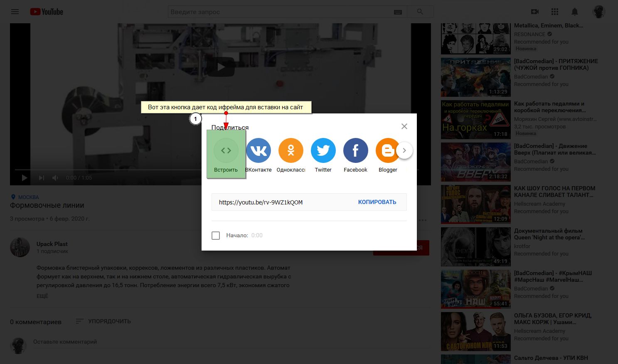Open the YouTube apps grid
This screenshot has width=618, height=364.
(555, 12)
